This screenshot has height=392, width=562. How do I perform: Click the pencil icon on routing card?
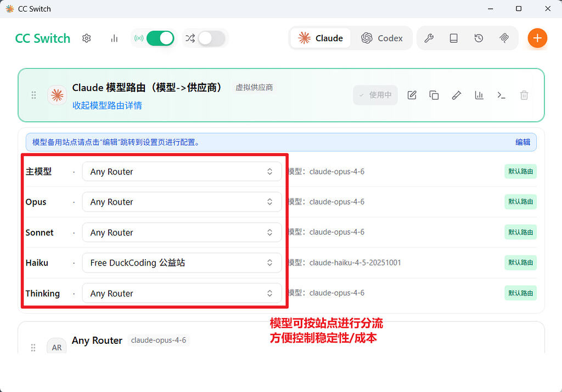coord(456,95)
